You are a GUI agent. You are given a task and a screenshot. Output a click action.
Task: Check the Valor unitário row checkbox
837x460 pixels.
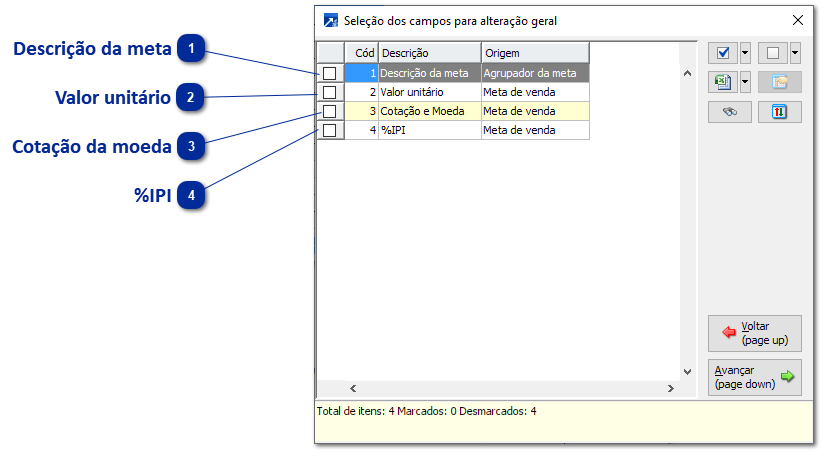(330, 92)
